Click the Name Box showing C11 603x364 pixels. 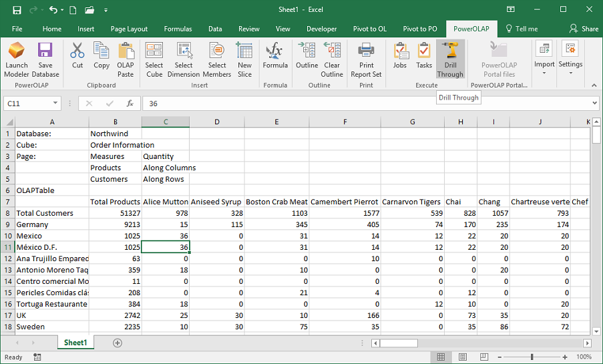(x=27, y=104)
